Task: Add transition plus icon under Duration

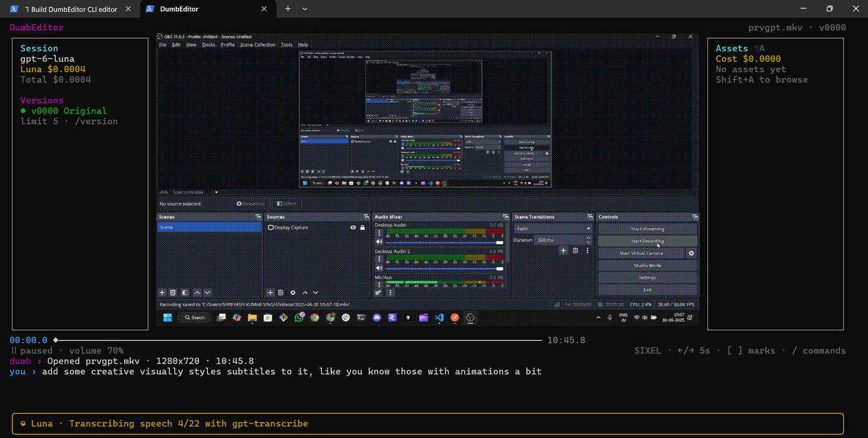Action: (x=564, y=250)
